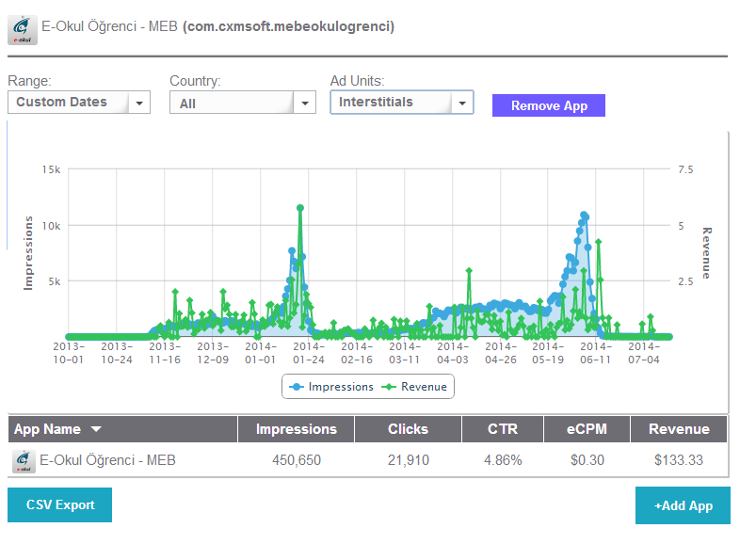This screenshot has height=560, width=756.
Task: Toggle the Revenue series in chart legend
Action: (416, 387)
